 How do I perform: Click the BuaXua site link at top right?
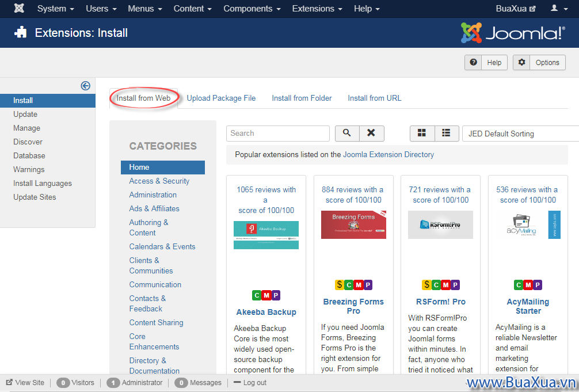(x=516, y=9)
